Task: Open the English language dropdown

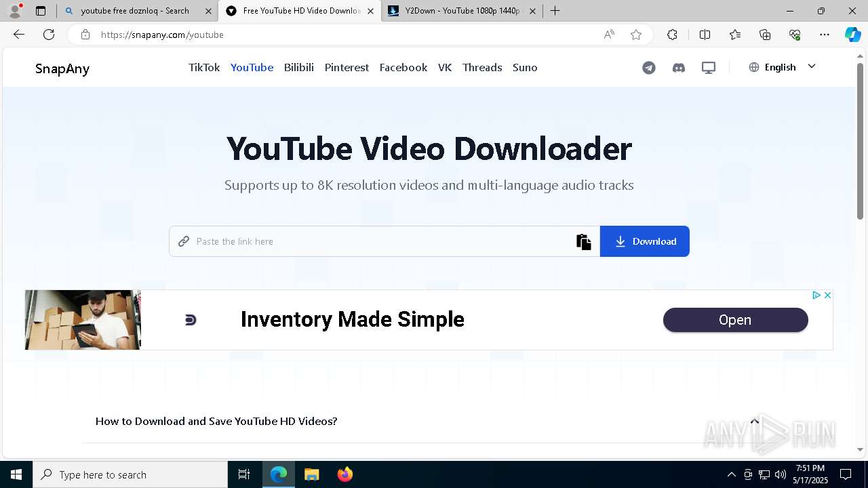Action: pos(782,67)
